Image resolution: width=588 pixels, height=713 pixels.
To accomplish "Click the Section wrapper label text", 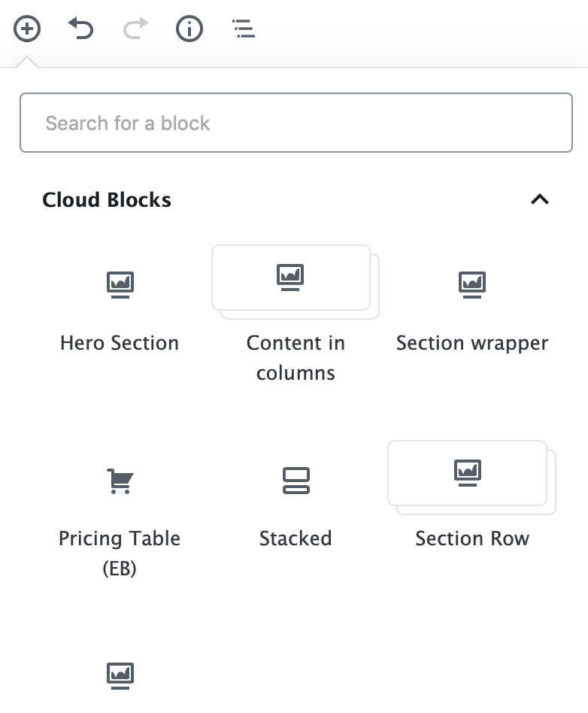I will (472, 344).
